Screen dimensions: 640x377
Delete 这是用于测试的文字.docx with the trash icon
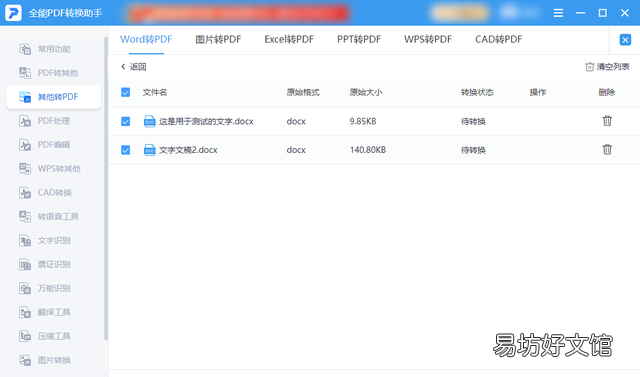click(x=607, y=121)
